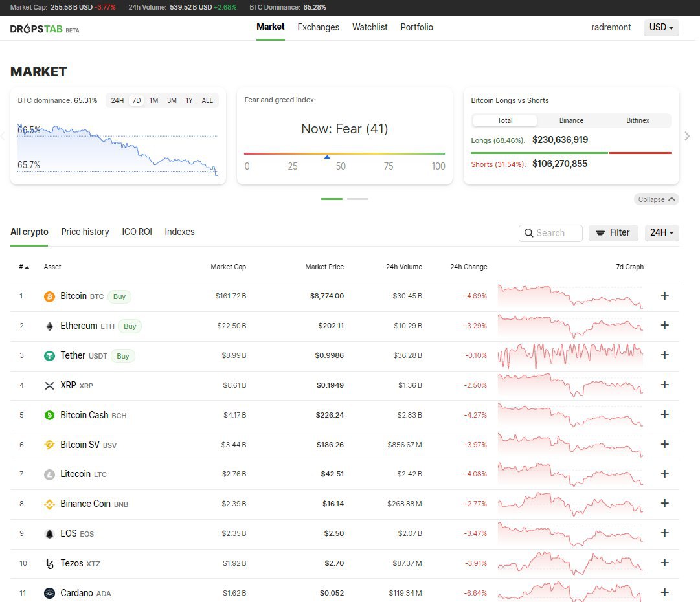Click the Tether green coin icon
This screenshot has height=602, width=700.
tap(49, 356)
